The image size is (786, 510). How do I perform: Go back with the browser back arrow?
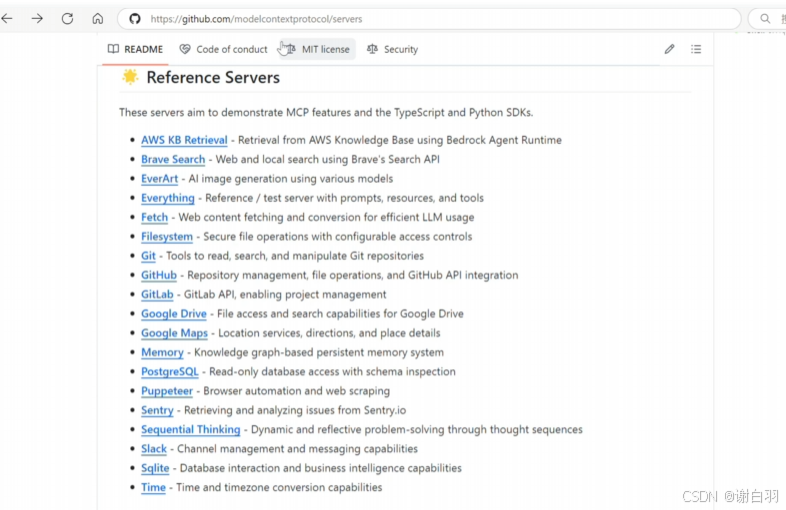[7, 19]
